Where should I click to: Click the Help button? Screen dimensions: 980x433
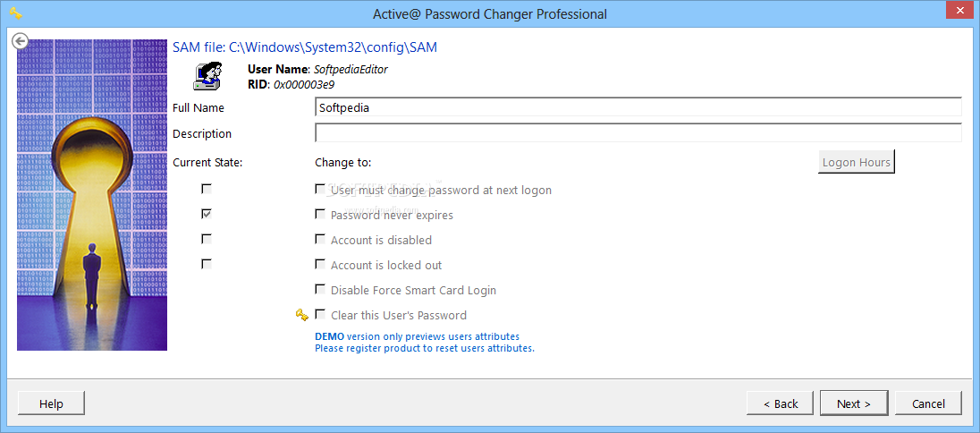pyautogui.click(x=51, y=403)
